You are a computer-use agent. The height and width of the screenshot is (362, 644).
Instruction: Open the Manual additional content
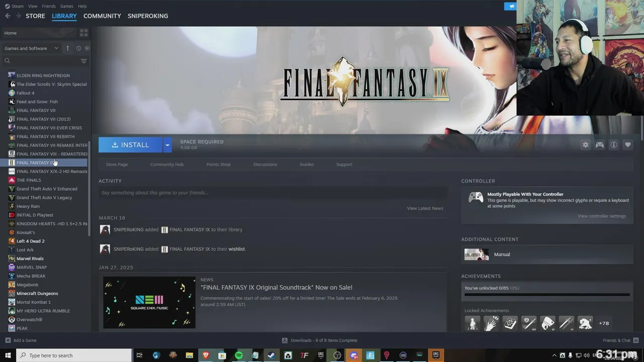547,254
